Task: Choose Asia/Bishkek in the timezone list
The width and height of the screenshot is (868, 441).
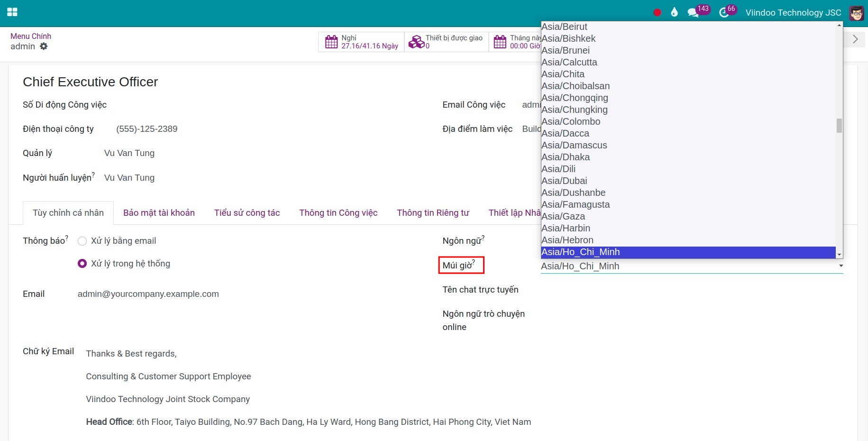Action: [x=688, y=38]
